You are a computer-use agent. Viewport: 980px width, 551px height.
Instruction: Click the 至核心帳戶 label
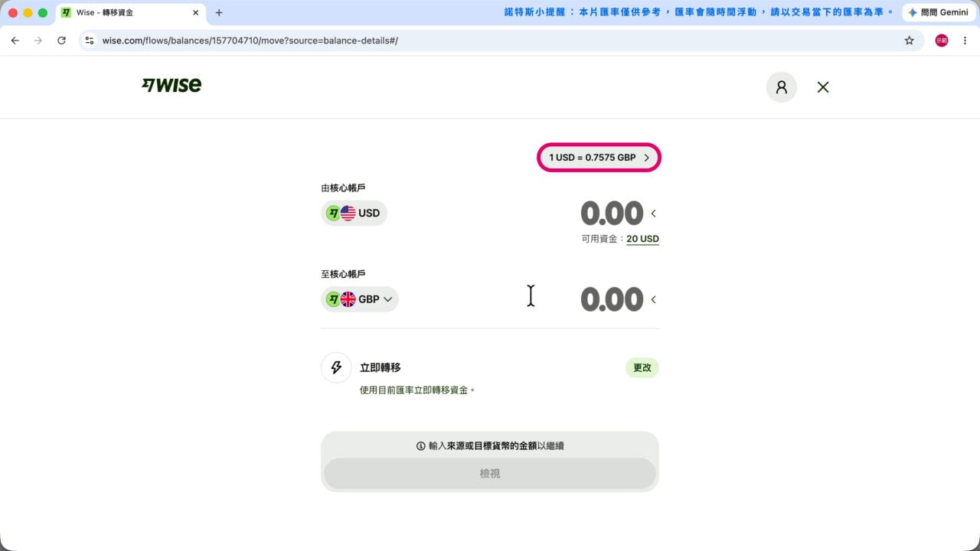pos(343,274)
